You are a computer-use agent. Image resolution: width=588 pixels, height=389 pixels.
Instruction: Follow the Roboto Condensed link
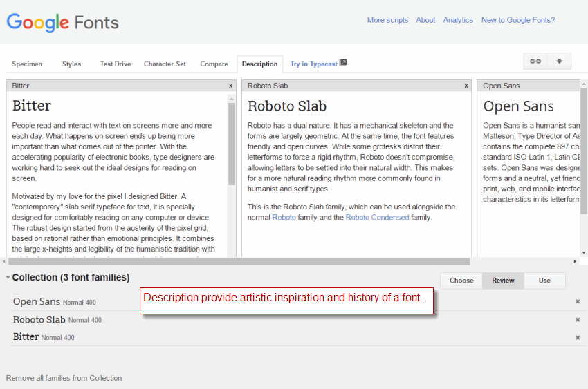pyautogui.click(x=377, y=218)
